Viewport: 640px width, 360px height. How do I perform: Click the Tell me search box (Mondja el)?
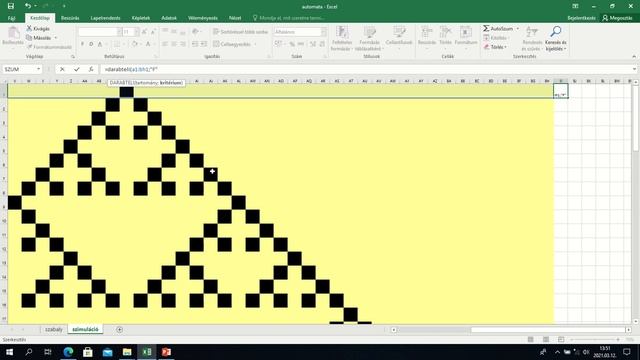289,18
